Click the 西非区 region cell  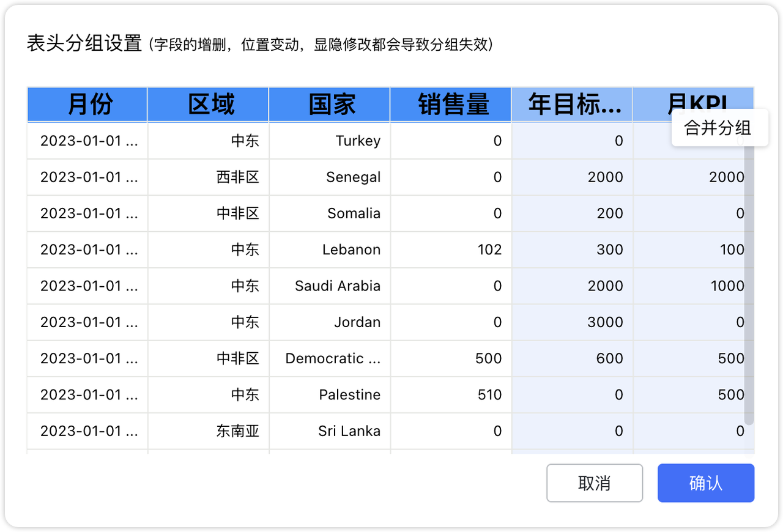pyautogui.click(x=209, y=177)
